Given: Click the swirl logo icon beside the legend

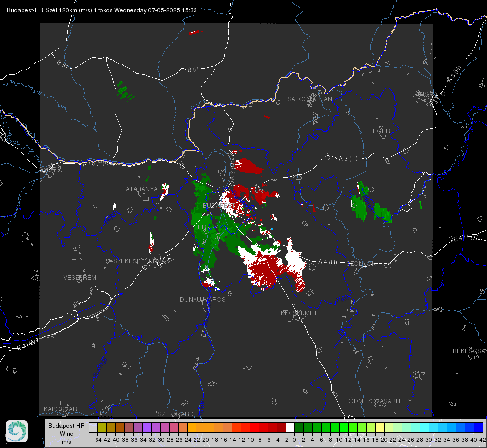Looking at the screenshot, I should point(17,431).
